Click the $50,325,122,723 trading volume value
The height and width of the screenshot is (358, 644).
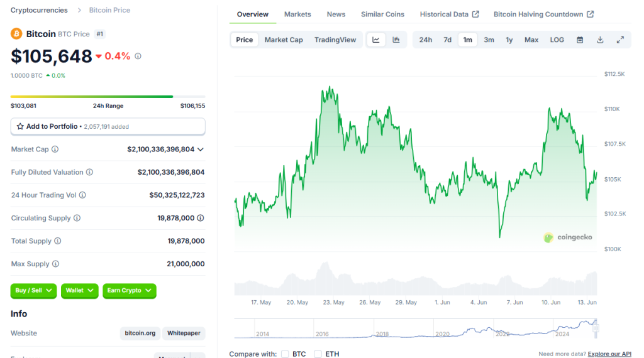(177, 195)
